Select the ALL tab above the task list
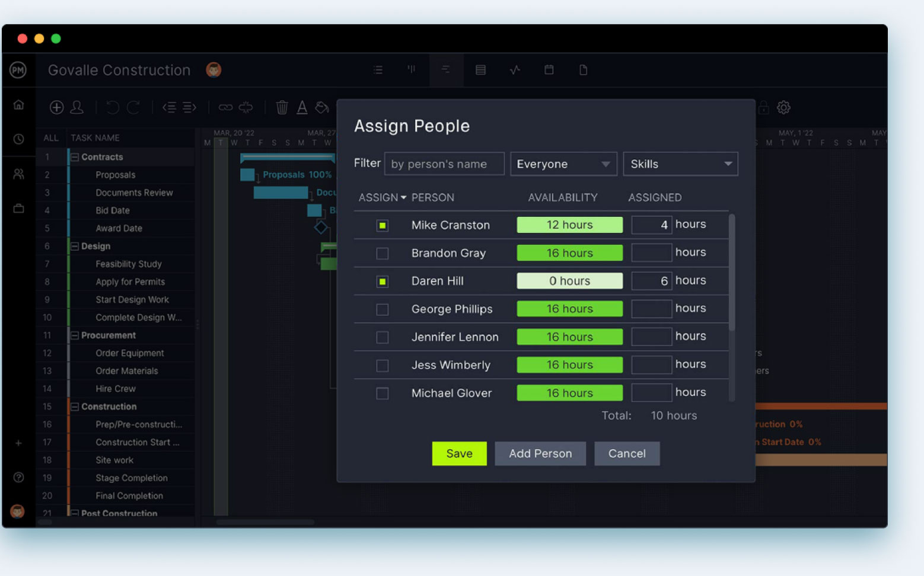This screenshot has height=576, width=924. click(50, 137)
